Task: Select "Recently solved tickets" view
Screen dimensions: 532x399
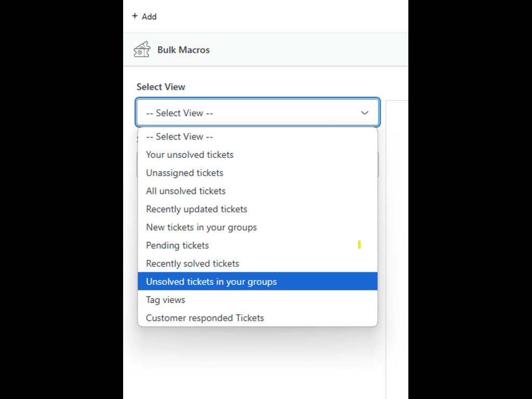Action: (x=192, y=263)
